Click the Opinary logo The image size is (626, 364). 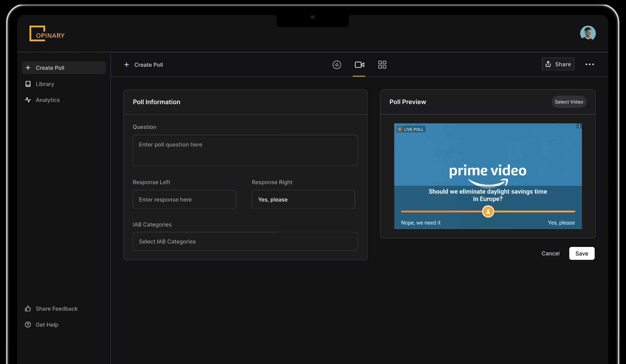[x=47, y=34]
